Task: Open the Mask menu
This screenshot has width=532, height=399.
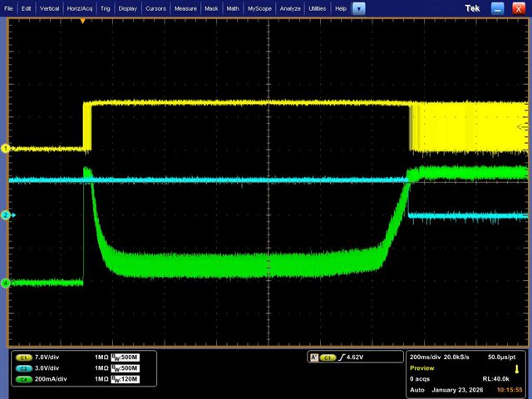Action: tap(211, 8)
